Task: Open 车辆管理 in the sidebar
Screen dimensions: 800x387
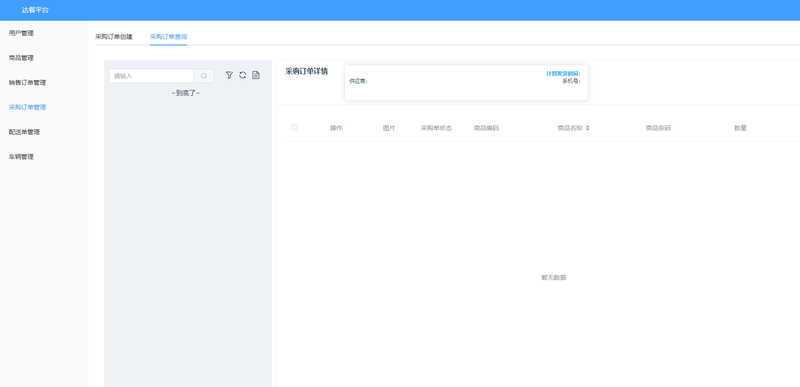Action: (x=21, y=157)
